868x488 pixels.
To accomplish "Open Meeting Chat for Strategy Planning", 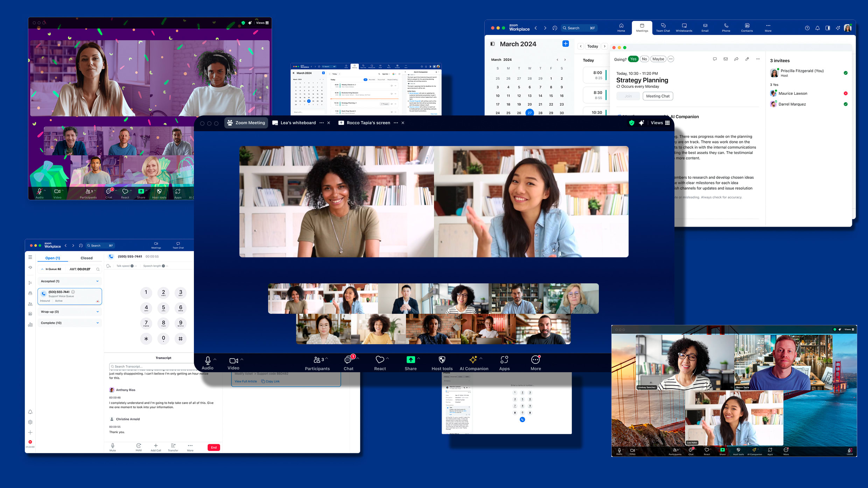I will (658, 96).
